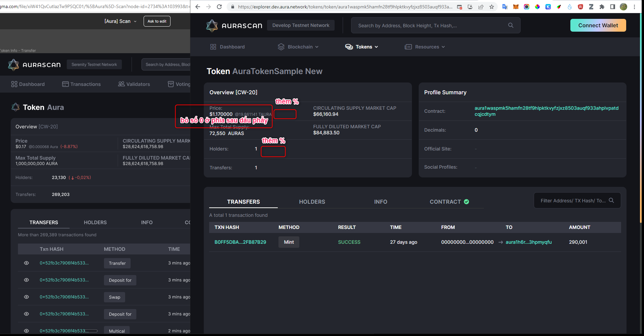Open the Google Translate extension icon

click(505, 7)
